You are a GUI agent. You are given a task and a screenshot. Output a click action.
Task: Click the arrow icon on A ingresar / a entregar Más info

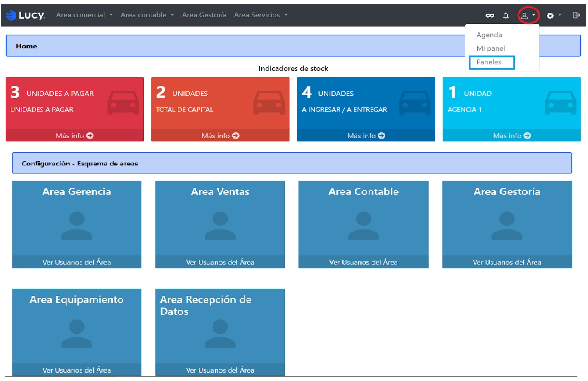pyautogui.click(x=381, y=136)
